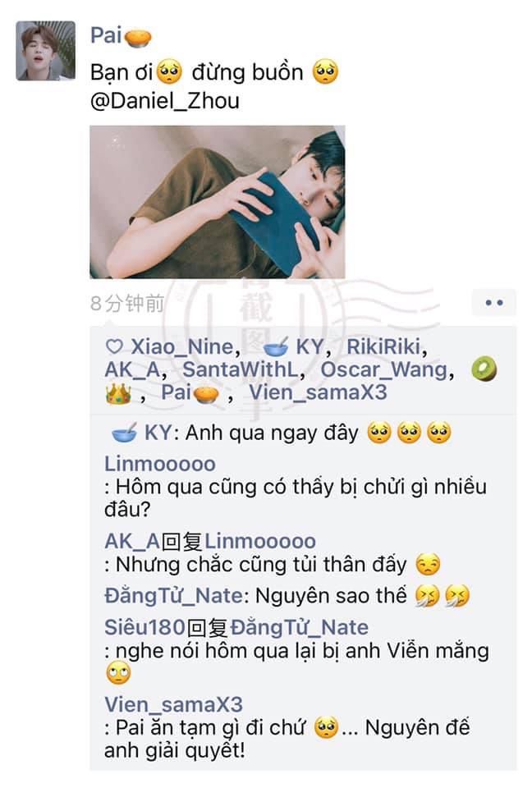Open Oscar_Wang from the likes
This screenshot has height=788, width=532.
click(x=384, y=370)
